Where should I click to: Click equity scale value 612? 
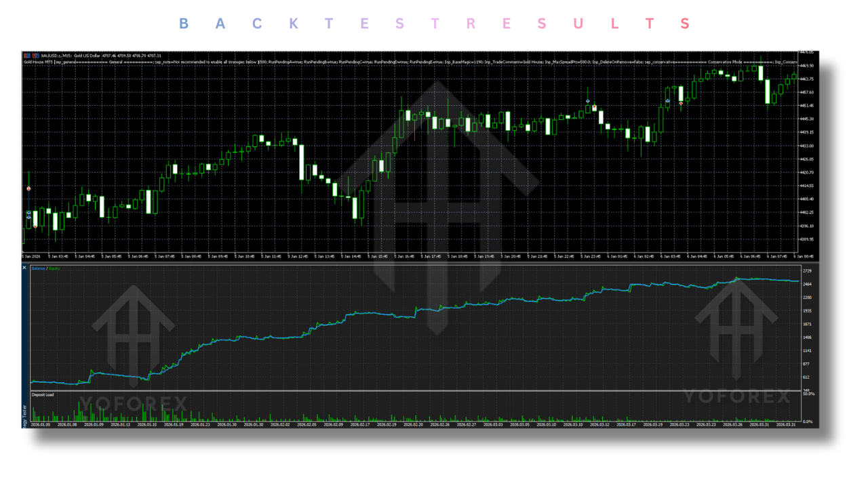[806, 377]
